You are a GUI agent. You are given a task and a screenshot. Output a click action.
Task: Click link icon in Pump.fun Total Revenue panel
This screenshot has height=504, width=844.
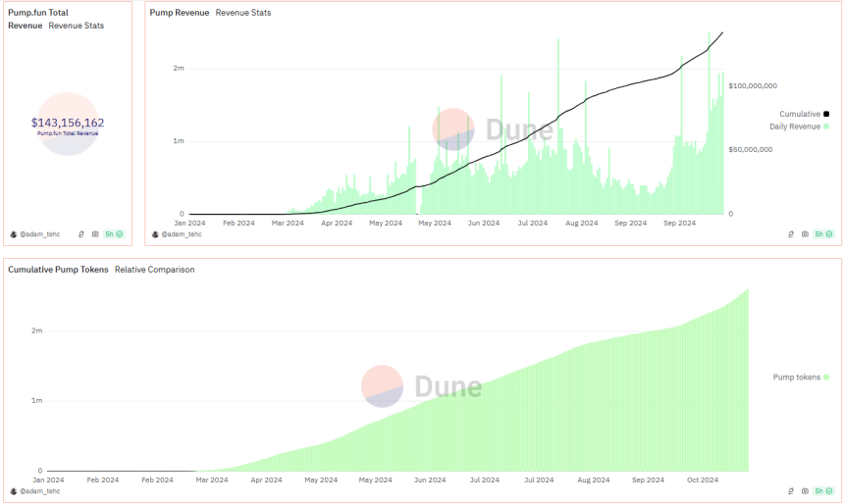81,234
